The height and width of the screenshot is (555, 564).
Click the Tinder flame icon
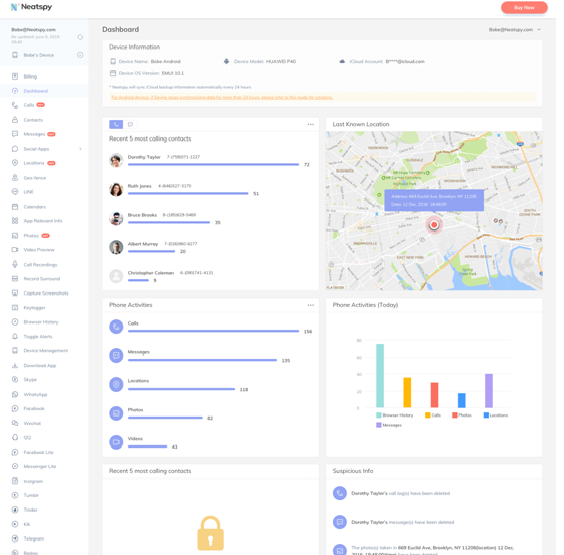[15, 510]
